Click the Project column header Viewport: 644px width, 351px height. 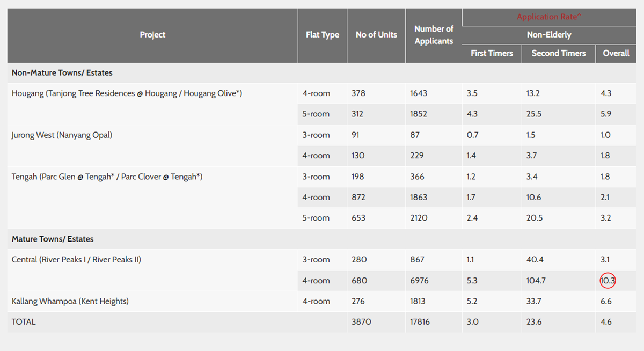pos(152,35)
